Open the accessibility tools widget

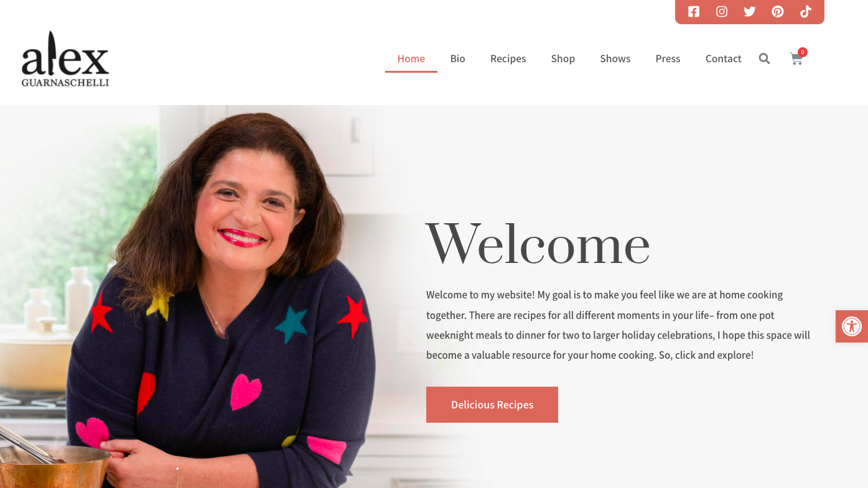click(x=852, y=326)
